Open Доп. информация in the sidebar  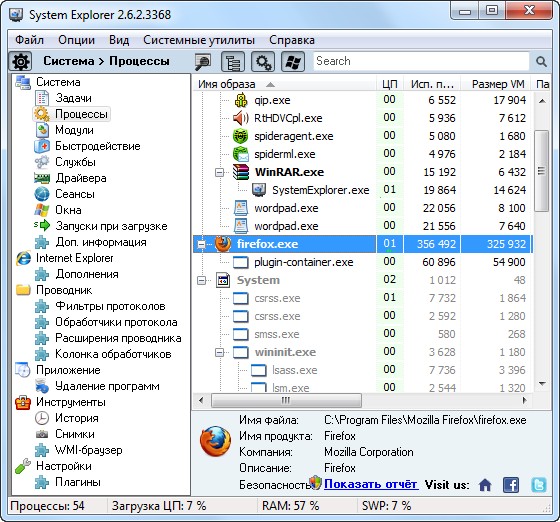pyautogui.click(x=101, y=242)
